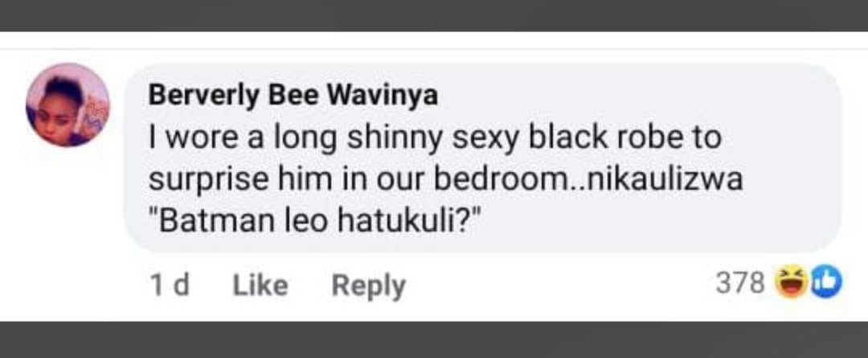Like the comment by Berverly
Image resolution: width=868 pixels, height=358 pixels.
(260, 285)
